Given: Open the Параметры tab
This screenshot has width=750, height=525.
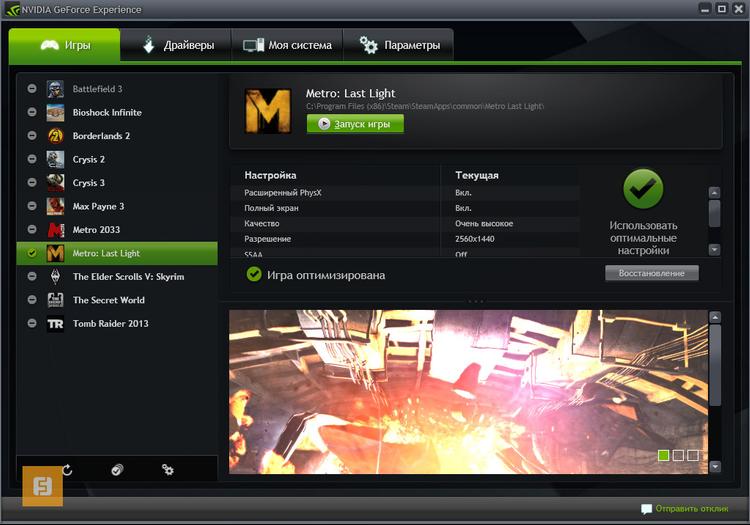Looking at the screenshot, I should point(398,45).
